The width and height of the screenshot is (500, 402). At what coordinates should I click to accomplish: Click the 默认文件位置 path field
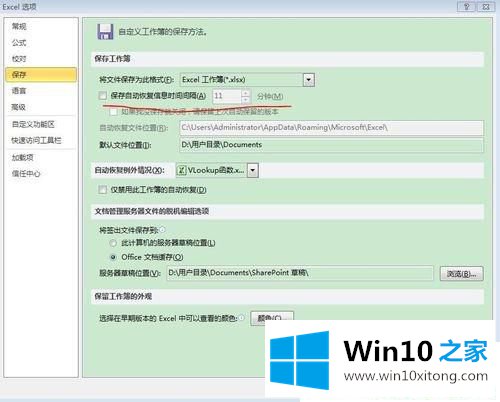point(331,145)
